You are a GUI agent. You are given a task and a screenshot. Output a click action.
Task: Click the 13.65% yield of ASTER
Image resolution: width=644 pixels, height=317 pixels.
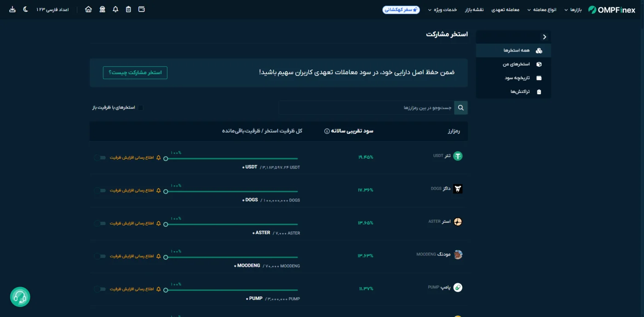click(366, 223)
